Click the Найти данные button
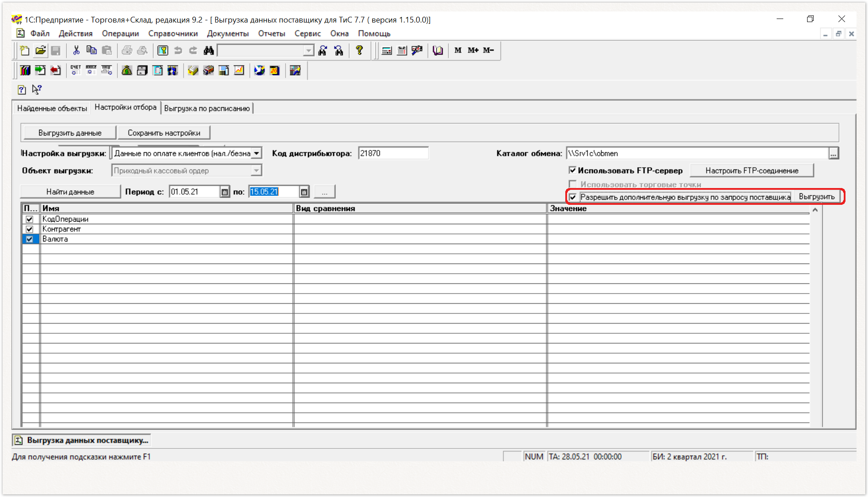The height and width of the screenshot is (497, 868). click(x=70, y=192)
